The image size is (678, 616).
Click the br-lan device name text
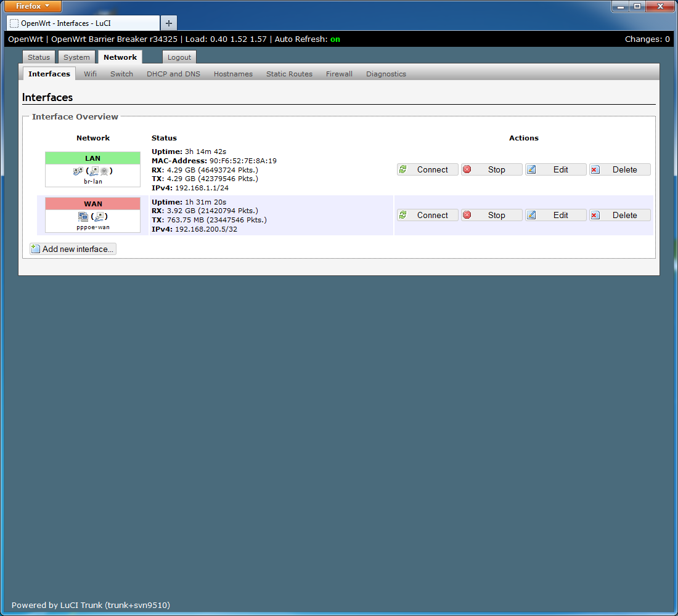click(x=93, y=182)
